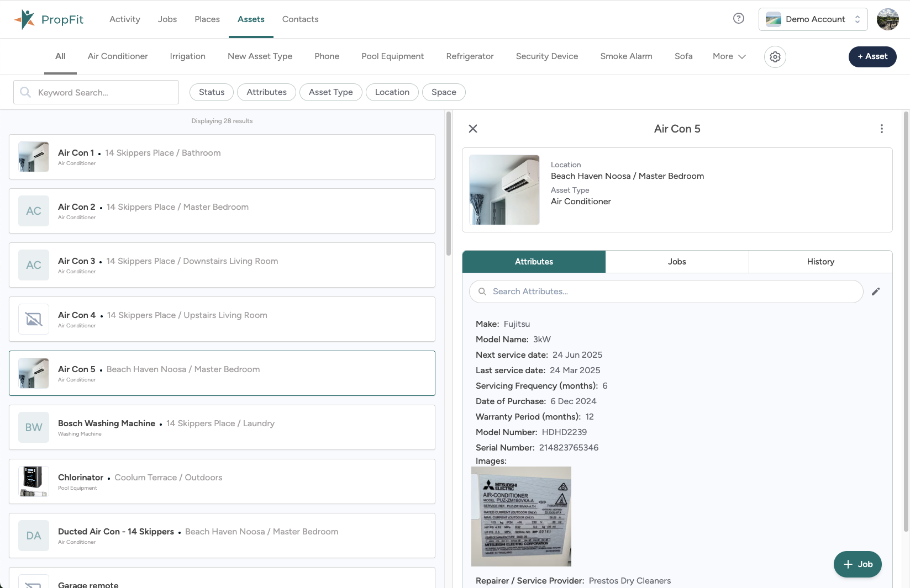This screenshot has width=910, height=588.
Task: Click the magnifier in Search Attributes field
Action: (482, 291)
